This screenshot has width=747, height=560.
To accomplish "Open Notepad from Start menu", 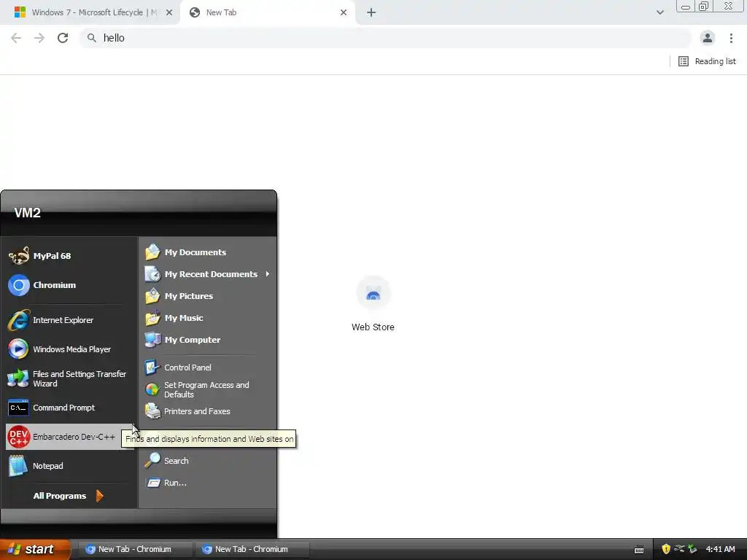I will 69,466.
